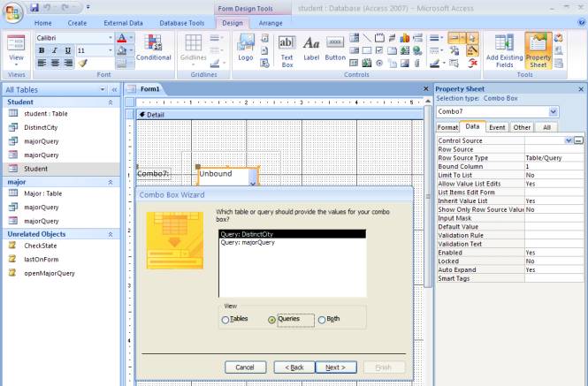Screen dimensions: 588x386
Task: Click the Row Source property field
Action: click(554, 149)
